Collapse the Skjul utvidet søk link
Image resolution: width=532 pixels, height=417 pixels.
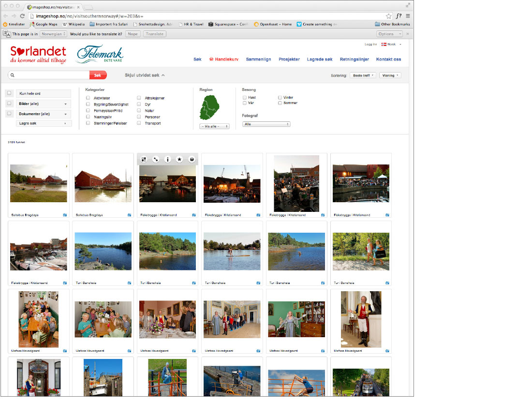click(145, 75)
